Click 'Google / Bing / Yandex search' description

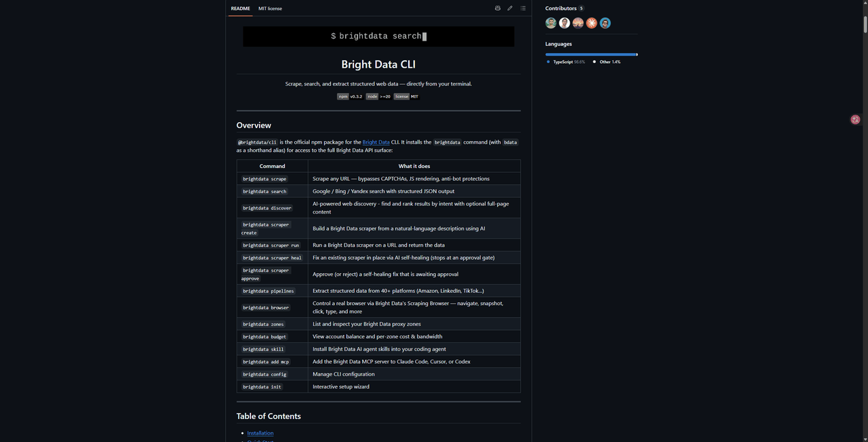(x=384, y=192)
